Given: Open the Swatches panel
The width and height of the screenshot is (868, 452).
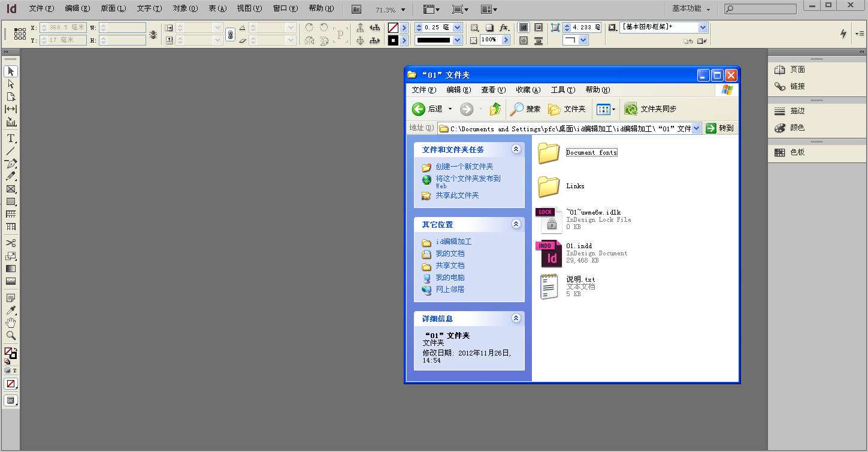Looking at the screenshot, I should click(x=797, y=152).
